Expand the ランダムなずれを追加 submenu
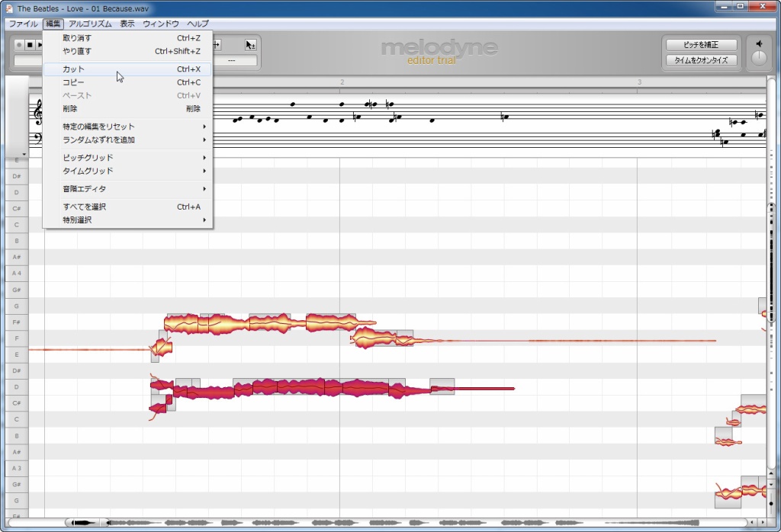Image resolution: width=781 pixels, height=532 pixels. click(128, 139)
